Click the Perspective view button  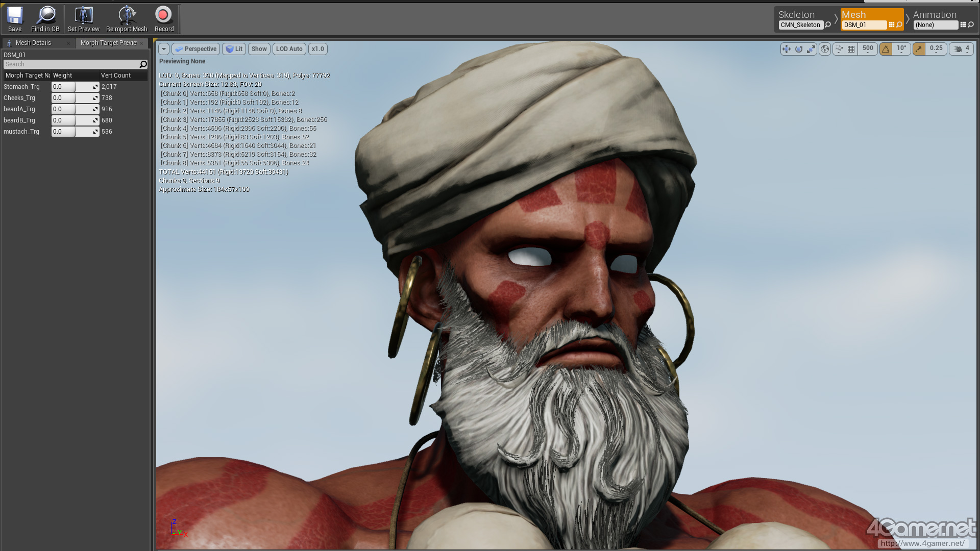[x=196, y=49]
